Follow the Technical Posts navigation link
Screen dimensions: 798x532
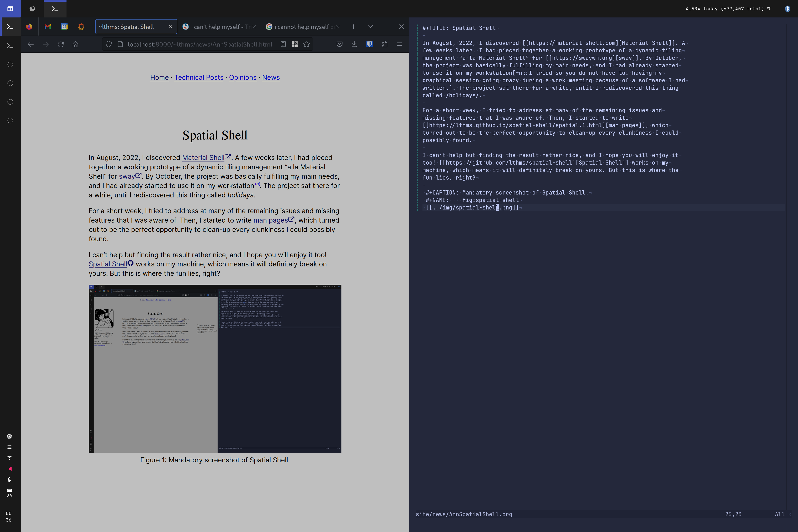tap(199, 77)
